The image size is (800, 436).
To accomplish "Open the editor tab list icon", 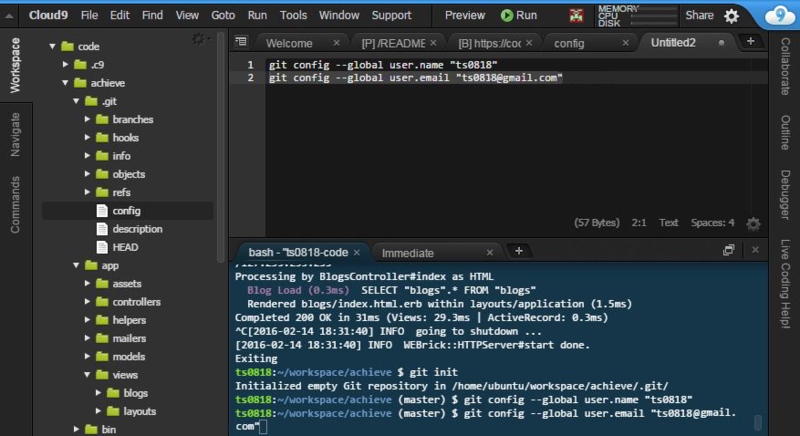I will 241,42.
